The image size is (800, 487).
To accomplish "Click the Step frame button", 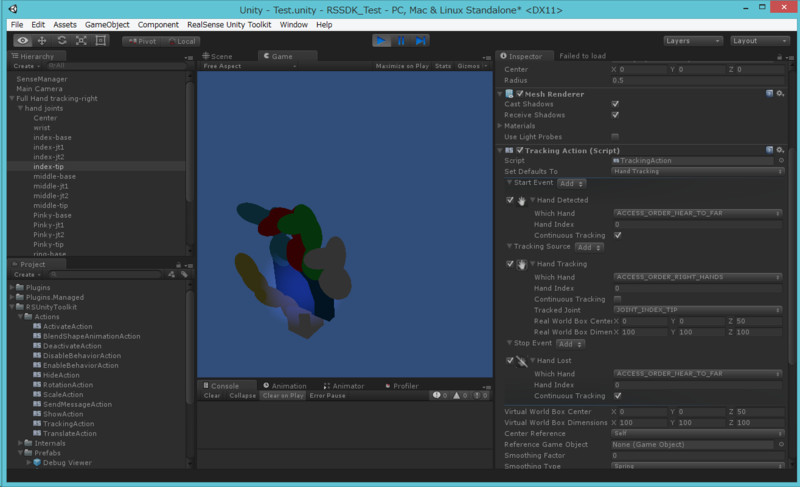I will [420, 41].
